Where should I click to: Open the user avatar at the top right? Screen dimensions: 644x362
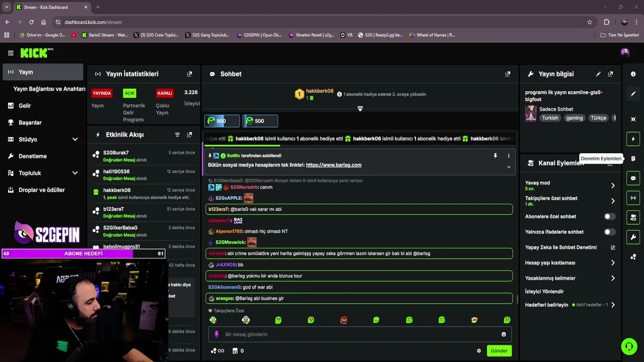point(625,52)
